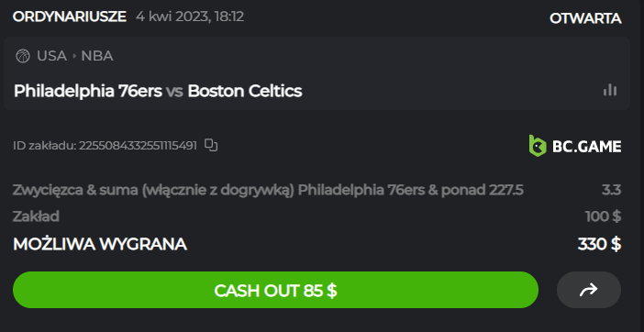The width and height of the screenshot is (644, 332).
Task: Copy the bet ID to clipboard
Action: [x=211, y=145]
